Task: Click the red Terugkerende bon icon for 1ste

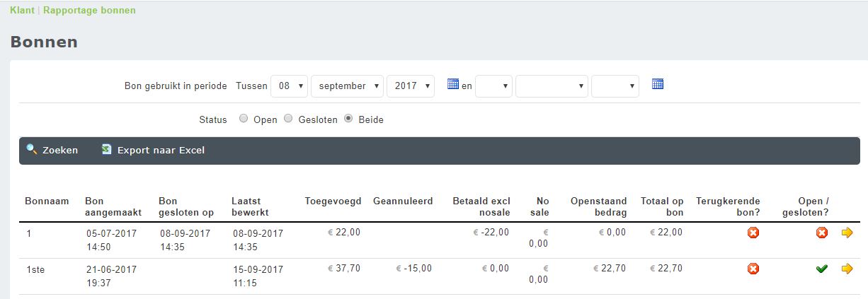Action: pyautogui.click(x=753, y=269)
